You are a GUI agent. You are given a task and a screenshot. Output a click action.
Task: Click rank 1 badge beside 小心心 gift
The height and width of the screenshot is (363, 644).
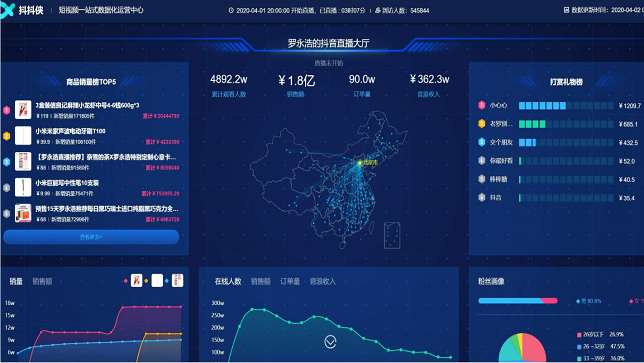482,105
